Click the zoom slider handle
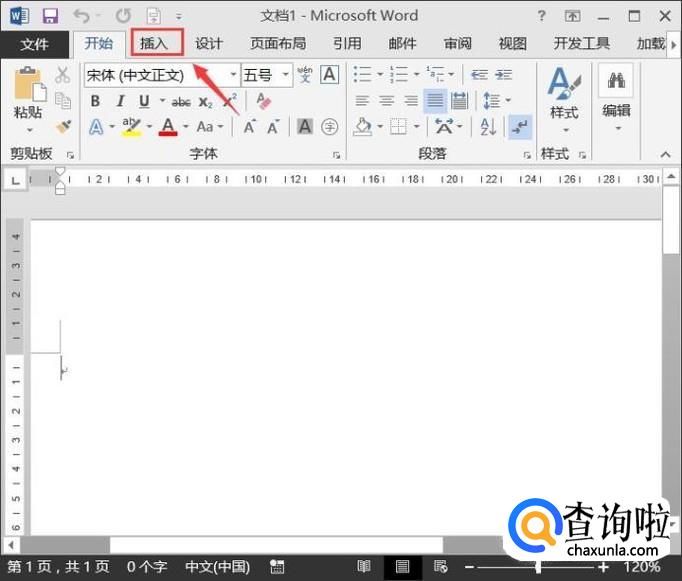The height and width of the screenshot is (581, 682). pos(538,567)
